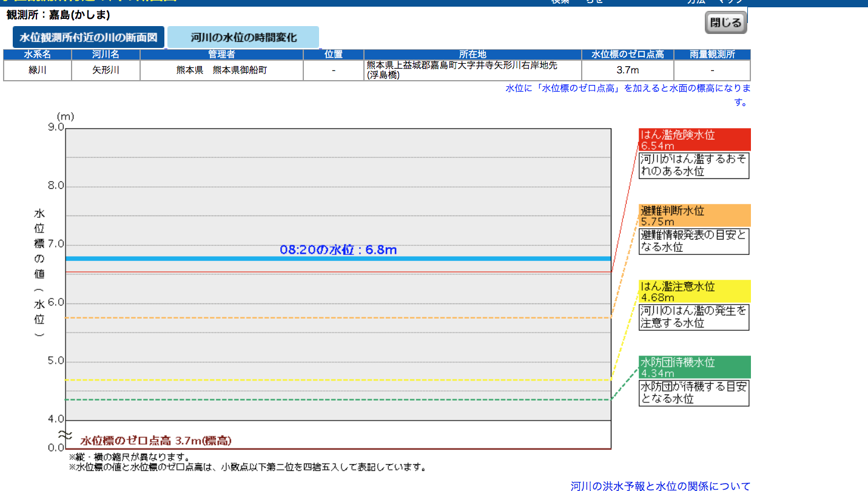Click the 避難情報発表の目安となる水位 description box
Screen dimensions: 868x491
pos(694,242)
